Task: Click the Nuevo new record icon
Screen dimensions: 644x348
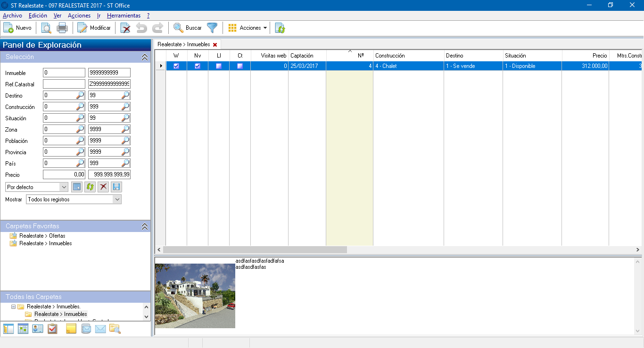Action: [x=8, y=28]
